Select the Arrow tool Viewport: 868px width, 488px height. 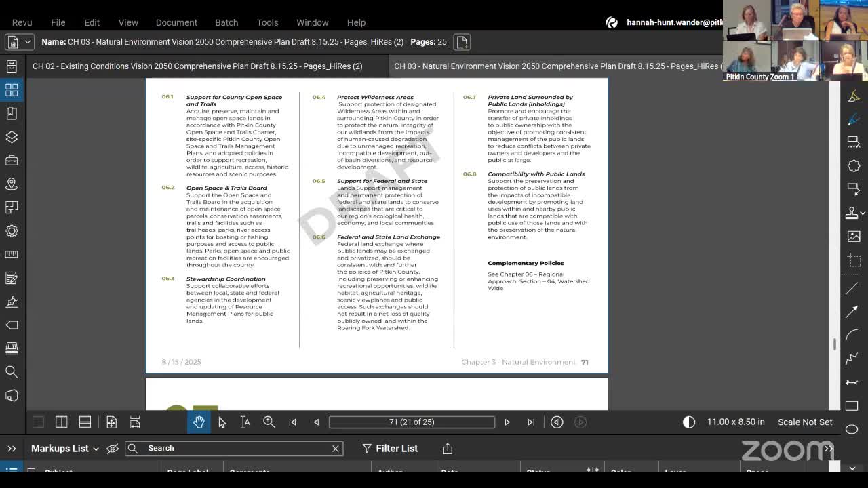852,312
